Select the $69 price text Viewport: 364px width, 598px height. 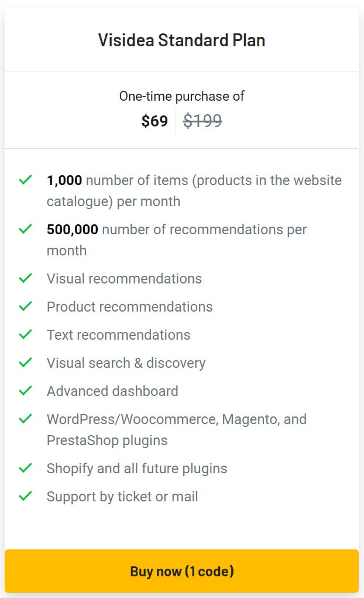(154, 121)
